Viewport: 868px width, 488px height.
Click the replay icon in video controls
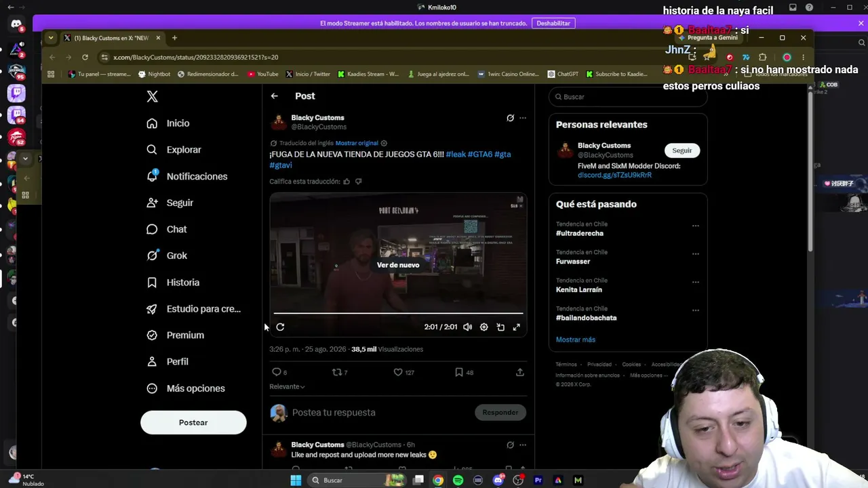tap(280, 327)
